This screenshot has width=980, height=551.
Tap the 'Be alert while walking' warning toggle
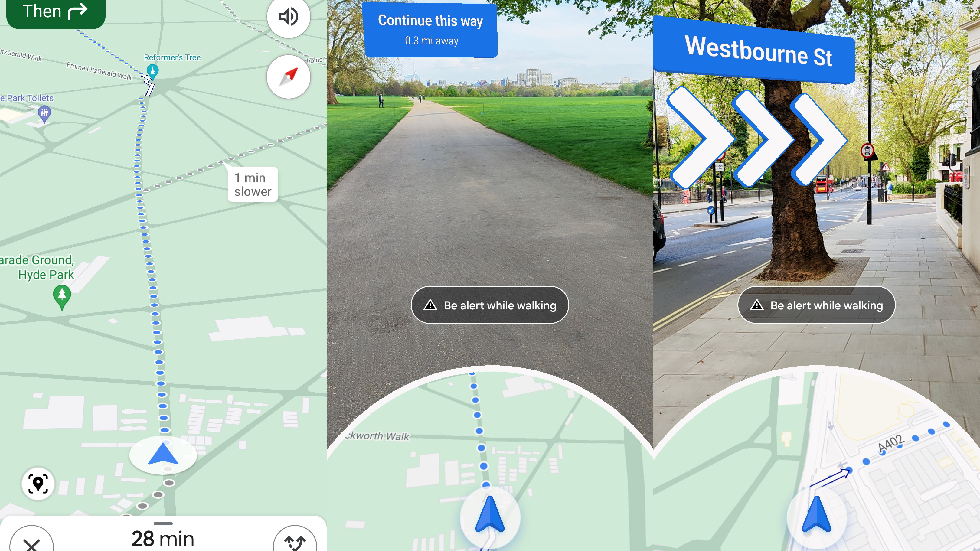(490, 305)
